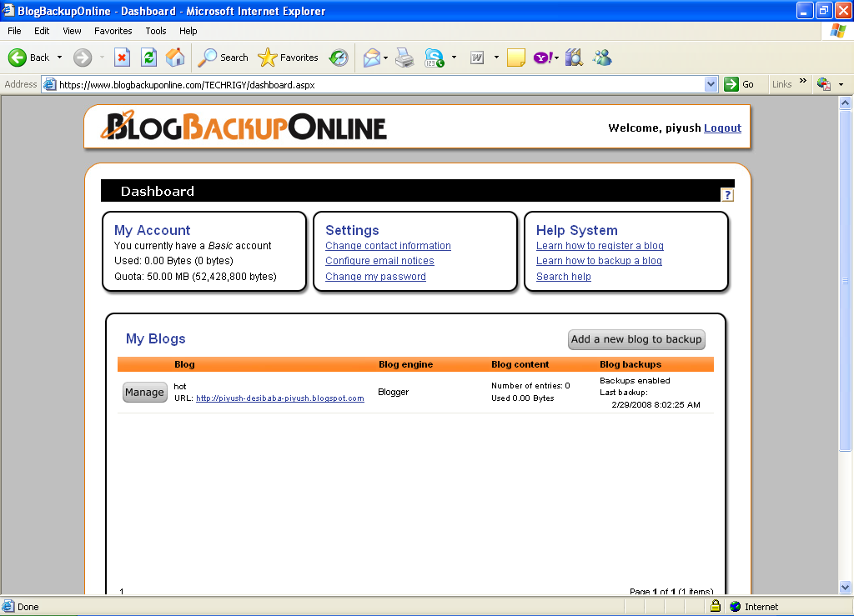This screenshot has height=616, width=854.
Task: Expand the Links toolbar chevron
Action: 803,81
